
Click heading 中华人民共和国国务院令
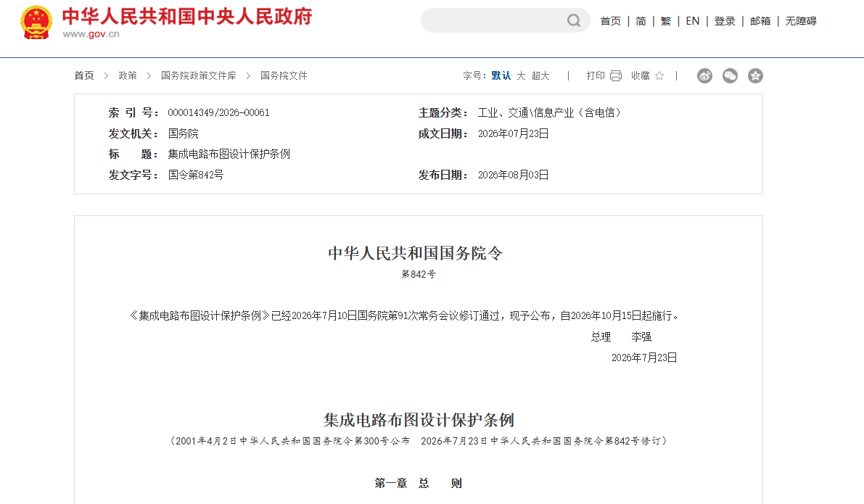416,253
